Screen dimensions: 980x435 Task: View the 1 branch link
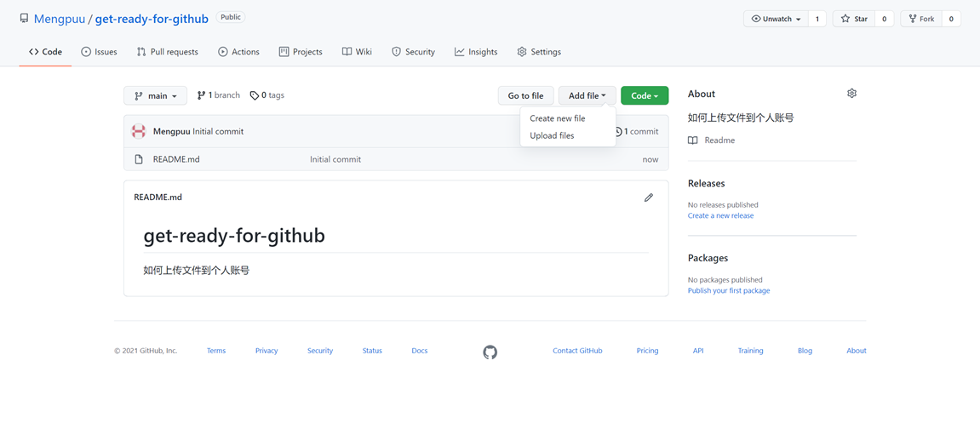coord(218,95)
